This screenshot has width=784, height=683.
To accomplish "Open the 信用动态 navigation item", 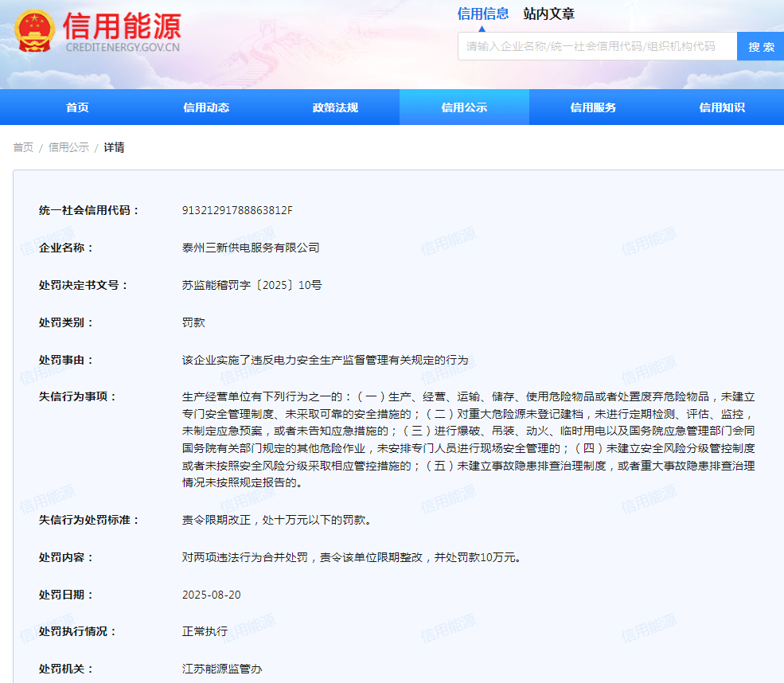I will pyautogui.click(x=206, y=107).
